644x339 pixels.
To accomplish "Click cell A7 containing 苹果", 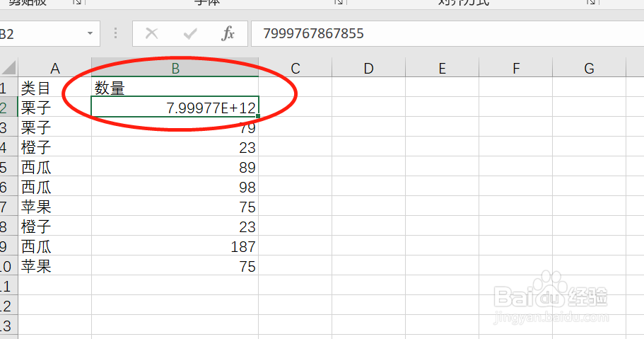I will tap(54, 206).
